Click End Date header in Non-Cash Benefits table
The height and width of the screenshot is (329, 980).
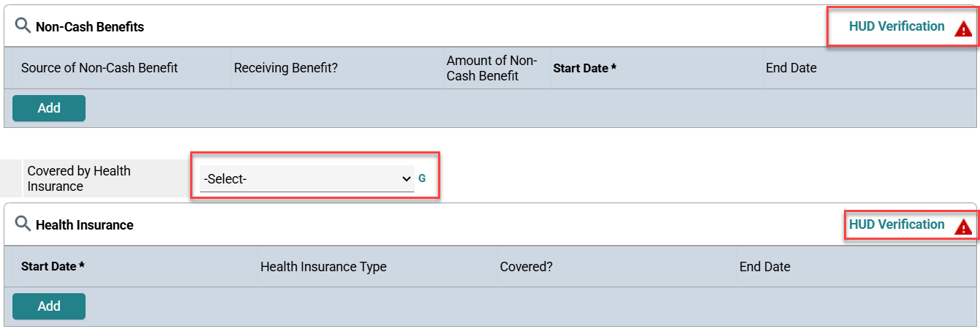pos(791,68)
